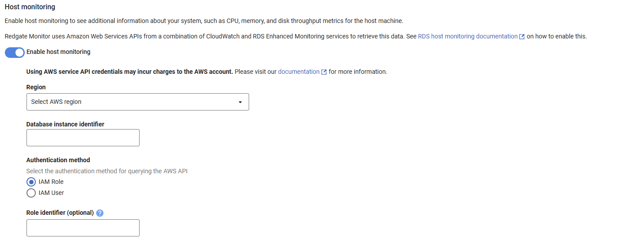Click external-link icon after RDS host monitoring documentation

522,37
